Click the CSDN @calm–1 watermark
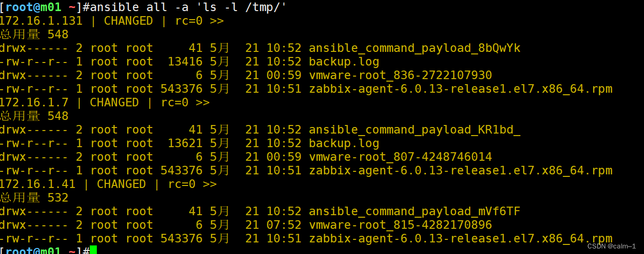Screen dimensions: 644x254 click(x=612, y=246)
